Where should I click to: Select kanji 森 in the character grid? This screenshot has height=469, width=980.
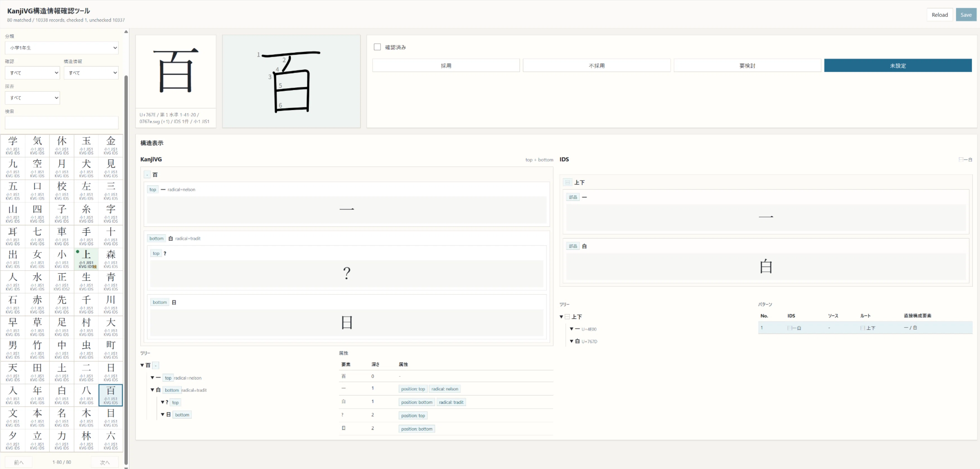click(x=111, y=259)
